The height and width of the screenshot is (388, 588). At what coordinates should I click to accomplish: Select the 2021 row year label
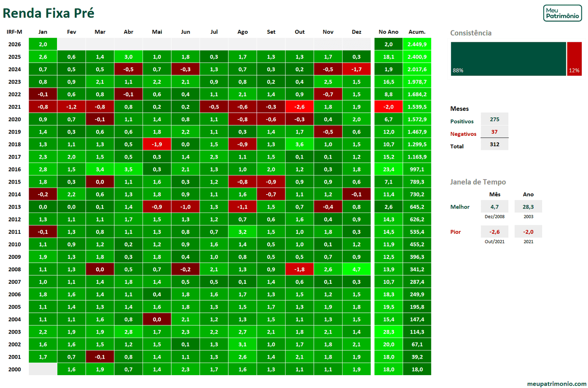point(15,107)
